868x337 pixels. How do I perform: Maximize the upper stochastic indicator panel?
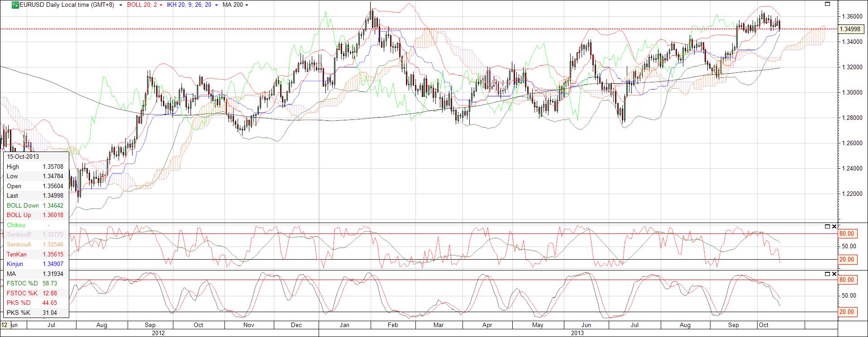pyautogui.click(x=828, y=226)
